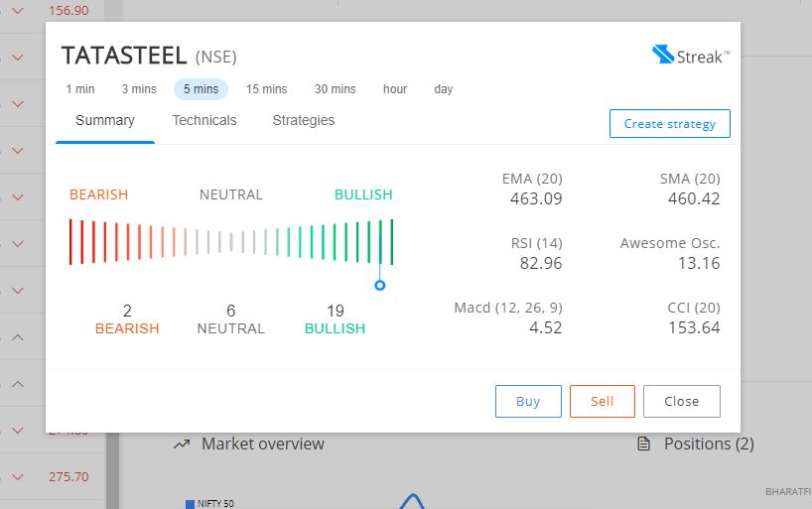The width and height of the screenshot is (812, 509).
Task: Click the Buy button
Action: click(528, 401)
